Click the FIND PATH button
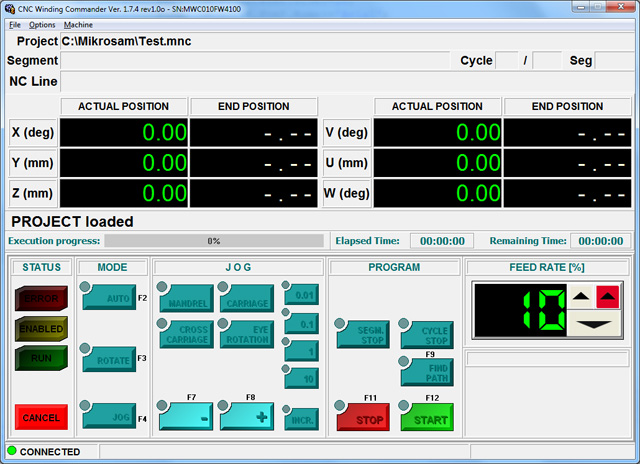This screenshot has width=640, height=464. 427,372
